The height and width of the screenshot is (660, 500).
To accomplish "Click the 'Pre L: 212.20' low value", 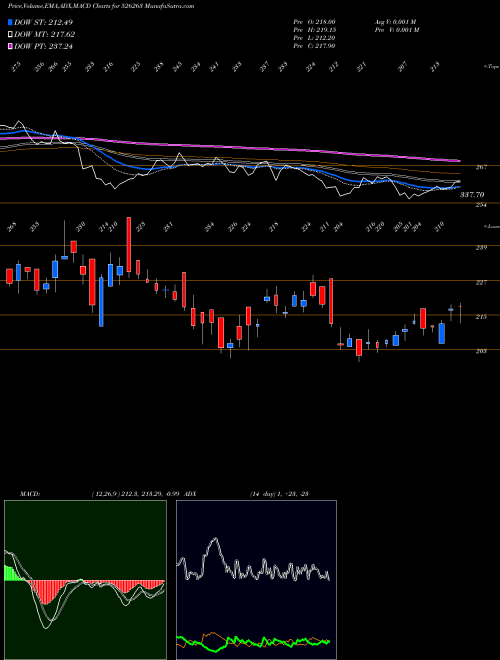I will [314, 38].
